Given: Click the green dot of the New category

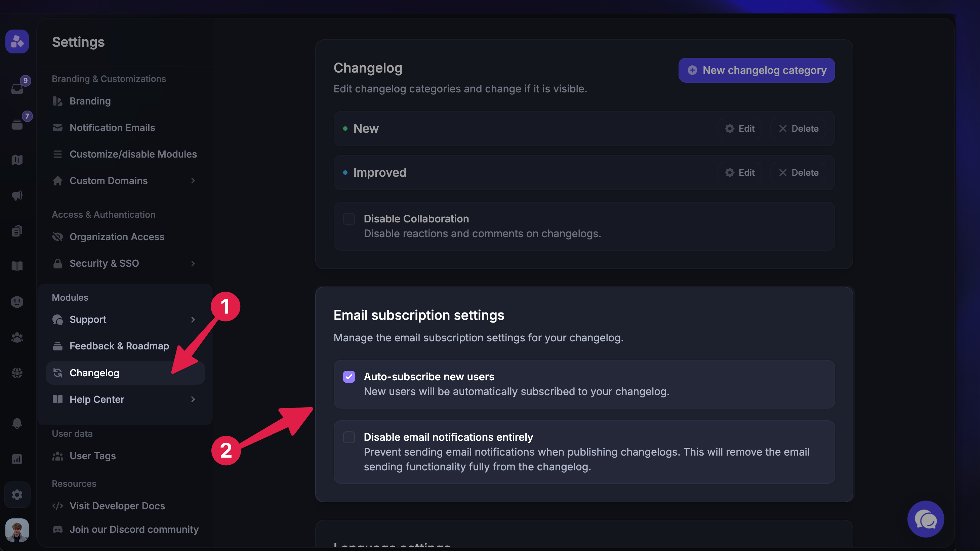Looking at the screenshot, I should [x=345, y=129].
